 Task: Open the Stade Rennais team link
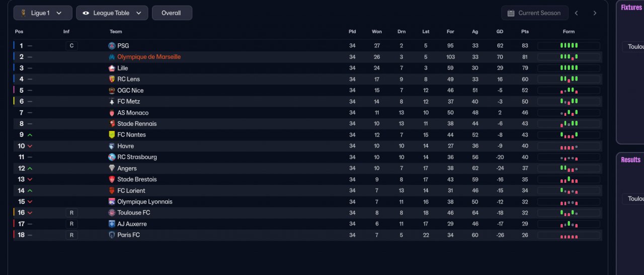[x=137, y=124]
